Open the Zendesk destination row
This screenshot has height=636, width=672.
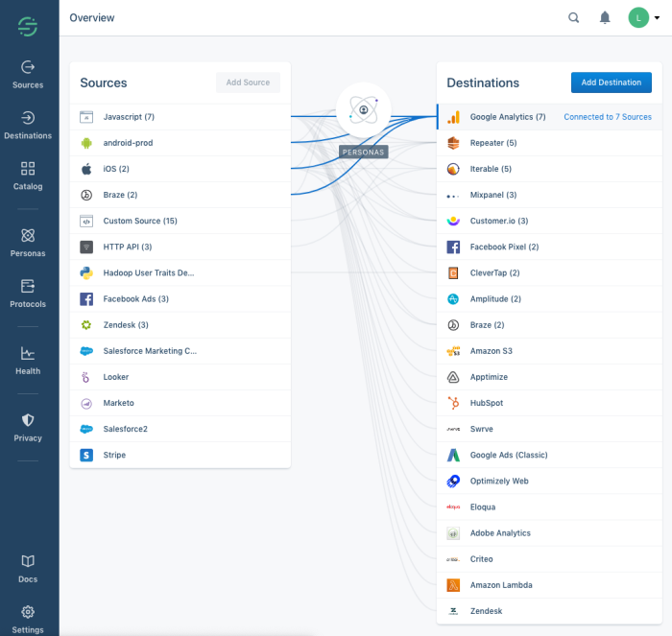(549, 611)
